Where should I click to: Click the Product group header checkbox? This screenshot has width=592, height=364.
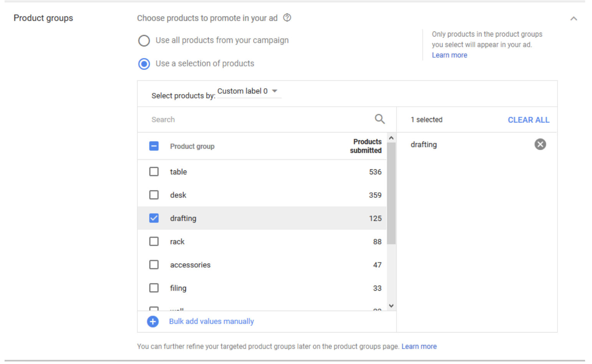[154, 146]
